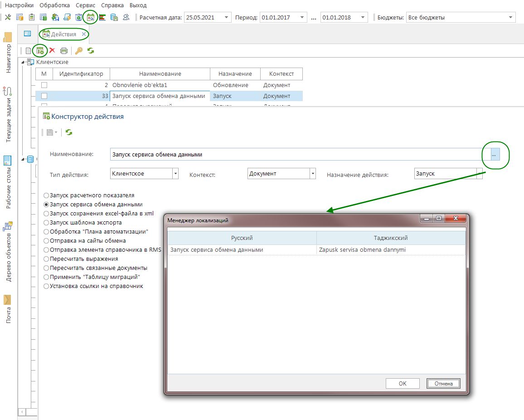
Task: Open the Бюджеты dropdown
Action: (x=511, y=18)
